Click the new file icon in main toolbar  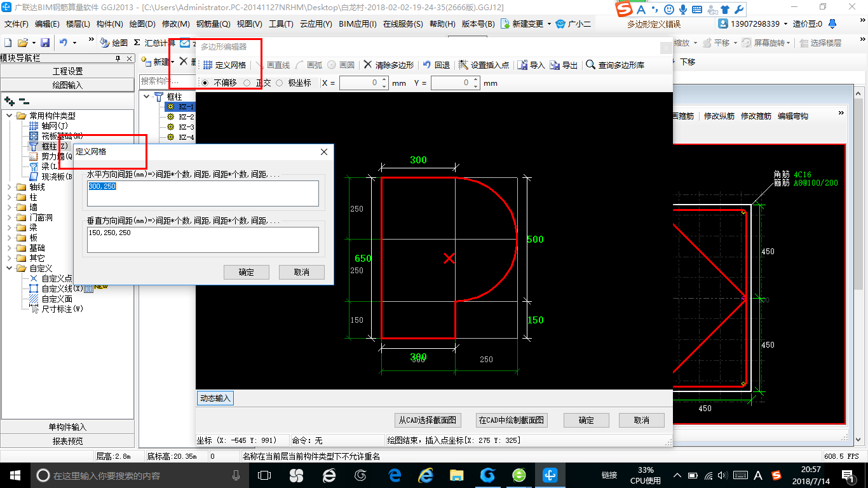[8, 43]
